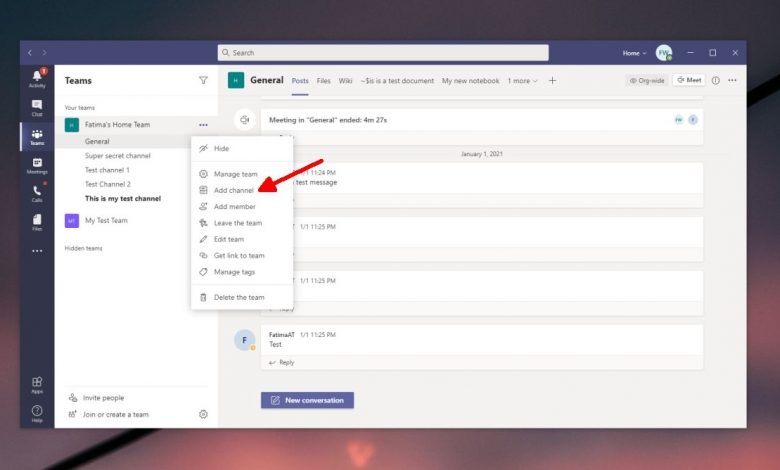The height and width of the screenshot is (470, 780).
Task: Select the Super secret channel
Action: (117, 156)
